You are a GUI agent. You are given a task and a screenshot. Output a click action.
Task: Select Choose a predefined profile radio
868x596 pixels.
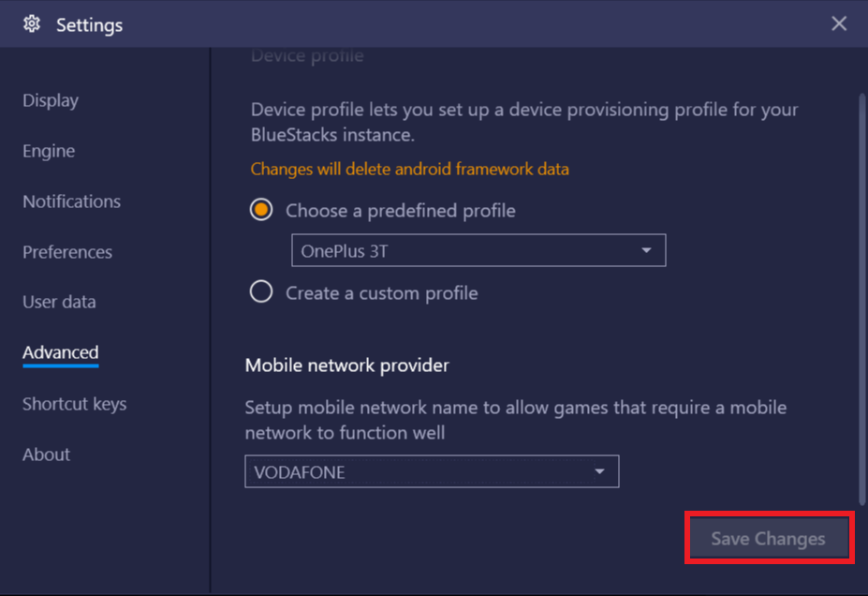click(260, 210)
